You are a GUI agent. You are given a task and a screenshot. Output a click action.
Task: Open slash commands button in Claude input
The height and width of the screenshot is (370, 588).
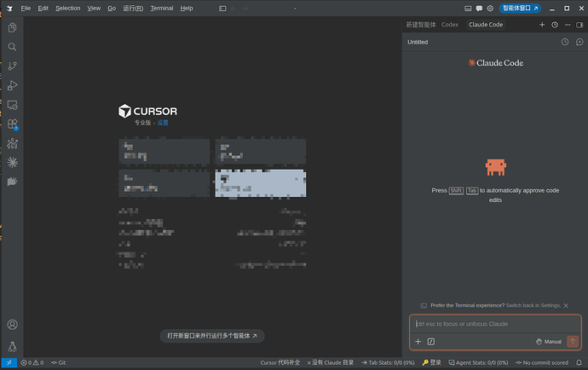431,342
